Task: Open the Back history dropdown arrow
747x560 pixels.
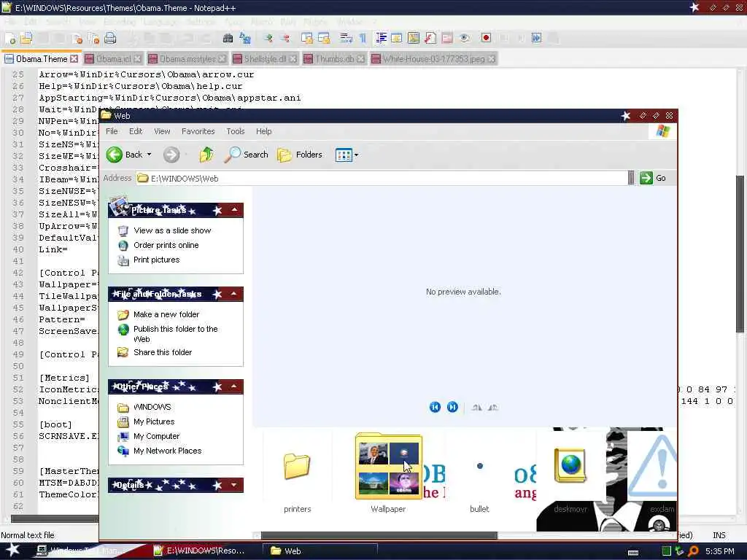Action: pos(149,155)
